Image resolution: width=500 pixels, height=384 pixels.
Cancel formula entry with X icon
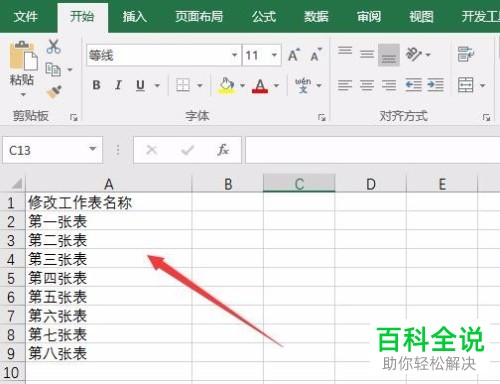point(152,150)
